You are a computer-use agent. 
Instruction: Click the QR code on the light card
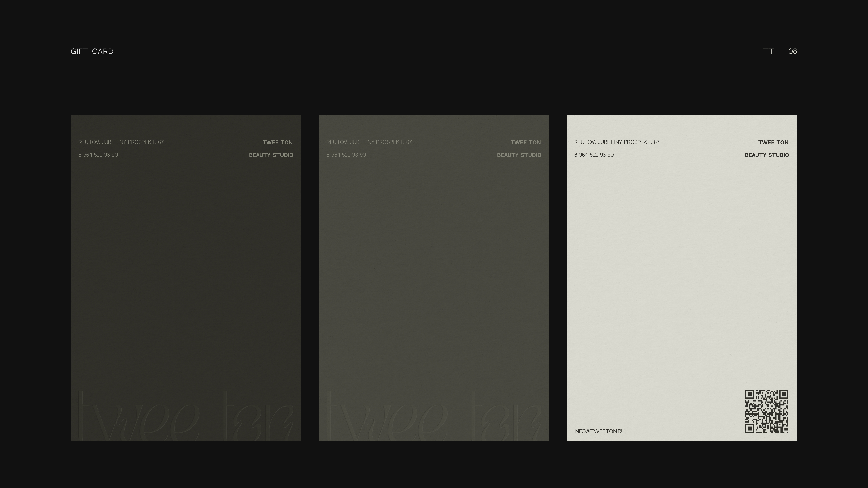click(x=766, y=411)
